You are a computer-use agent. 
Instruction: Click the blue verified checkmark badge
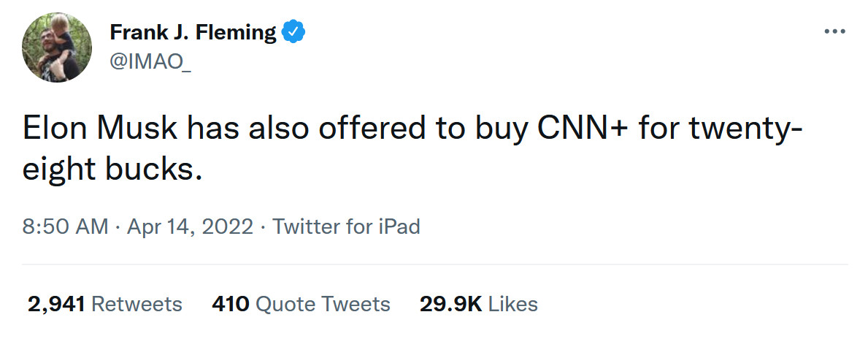click(x=293, y=32)
